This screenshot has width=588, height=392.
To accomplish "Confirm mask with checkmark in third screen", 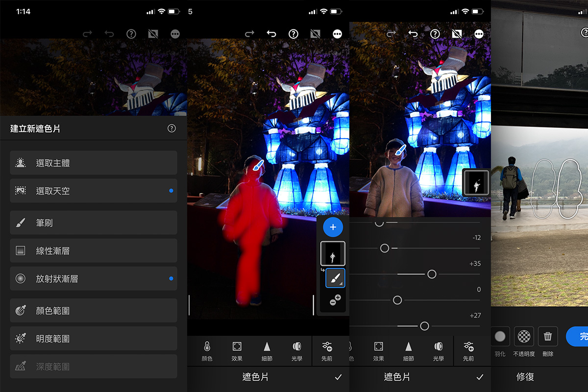I will click(x=480, y=377).
